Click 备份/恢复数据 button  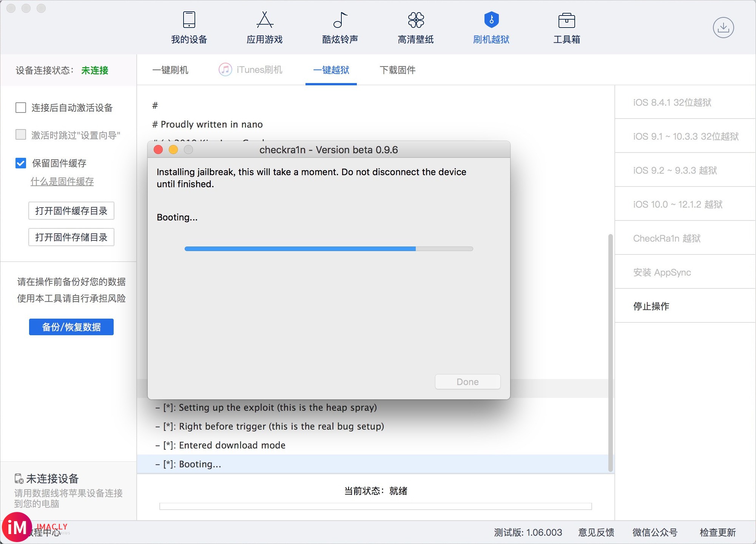[71, 327]
